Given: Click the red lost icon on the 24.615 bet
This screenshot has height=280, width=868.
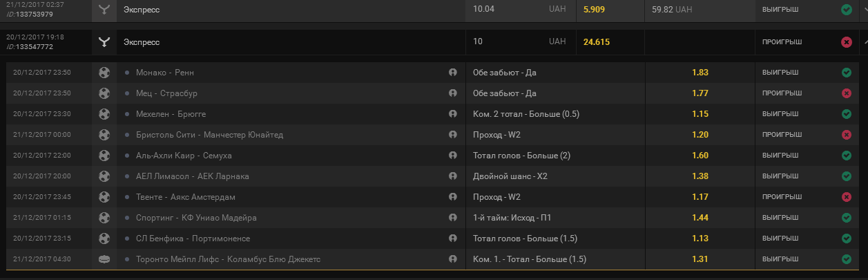Looking at the screenshot, I should click(847, 42).
